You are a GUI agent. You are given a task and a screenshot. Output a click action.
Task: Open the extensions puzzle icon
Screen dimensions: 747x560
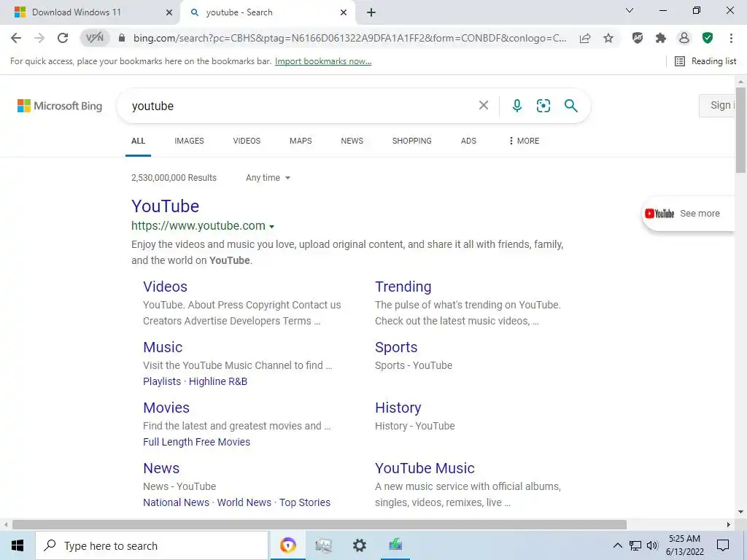point(661,38)
